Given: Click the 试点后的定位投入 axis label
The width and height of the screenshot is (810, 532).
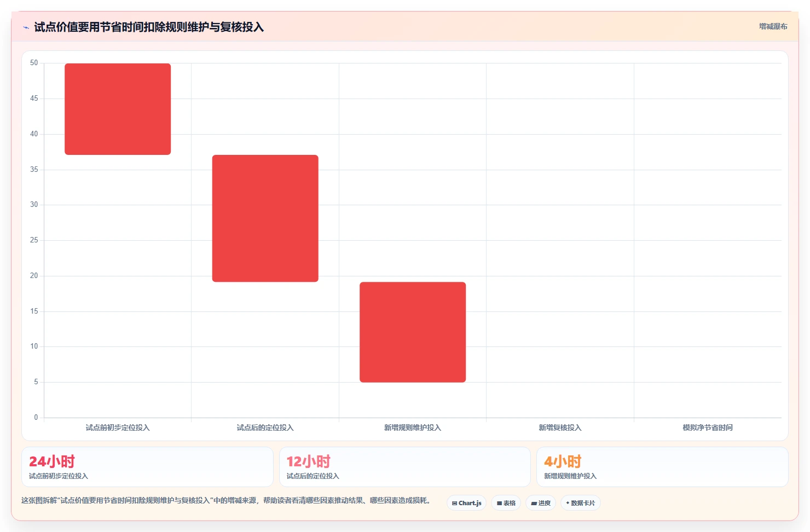Looking at the screenshot, I should tap(265, 427).
